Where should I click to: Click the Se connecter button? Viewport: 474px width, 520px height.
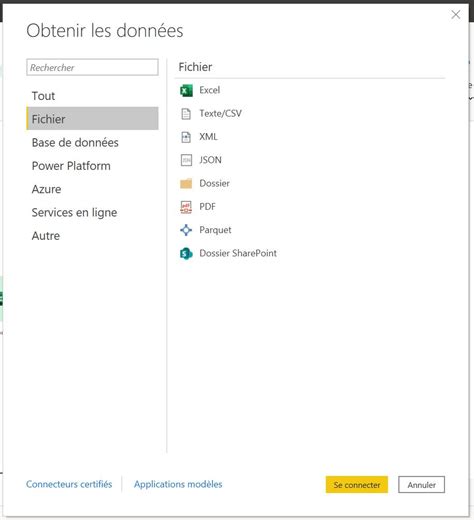(357, 485)
